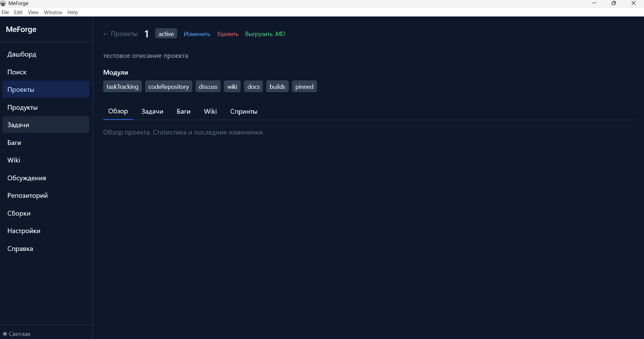This screenshot has height=339, width=644.
Task: Switch to light theme via Светлая toggle
Action: [x=16, y=334]
